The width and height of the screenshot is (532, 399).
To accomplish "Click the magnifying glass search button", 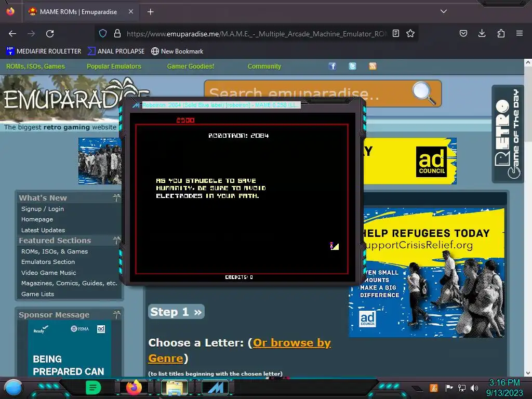I will 424,92.
